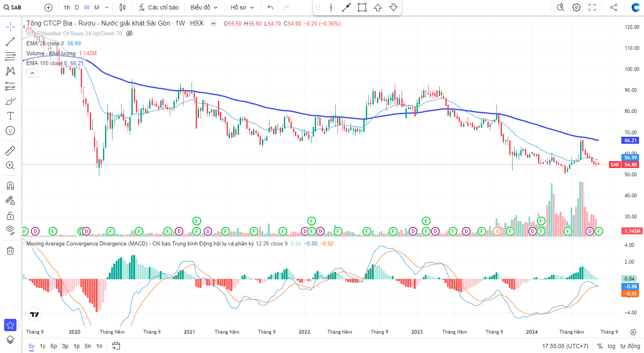
Task: Select the brush drawing tool
Action: 10,101
